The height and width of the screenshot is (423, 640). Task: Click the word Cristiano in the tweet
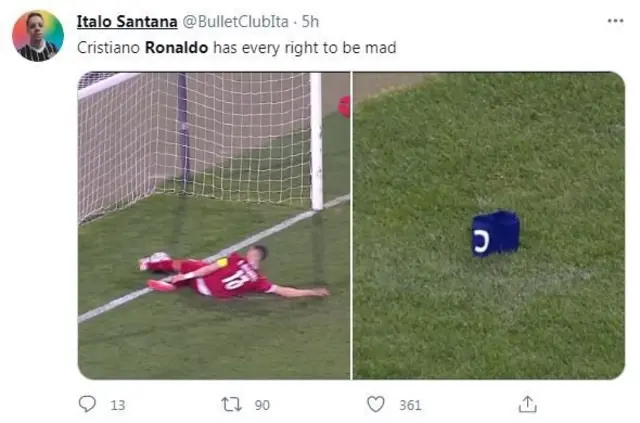(x=108, y=48)
